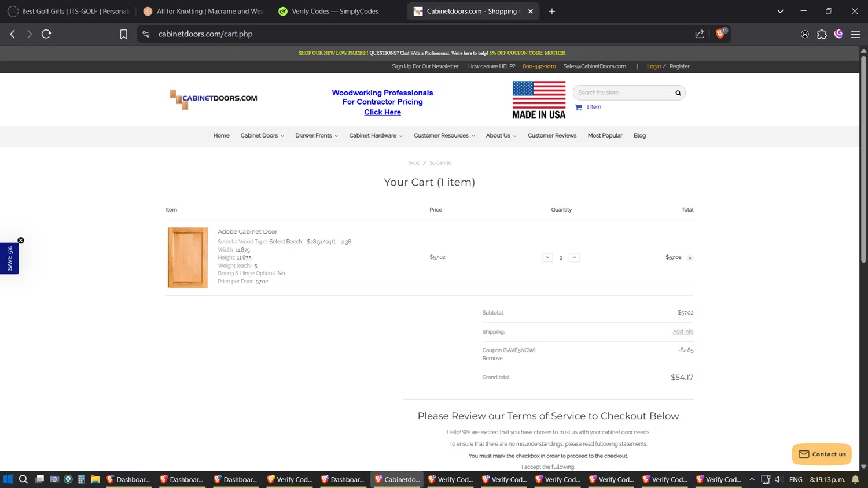Click the CabinetDoors.com logo
The image size is (868, 488).
(x=214, y=99)
